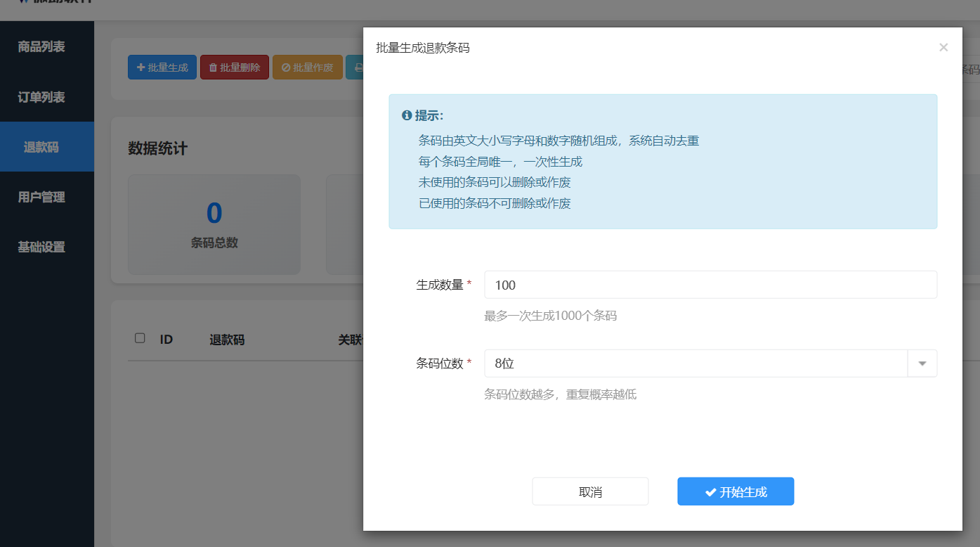Select 退款码 in the sidebar

(x=41, y=147)
